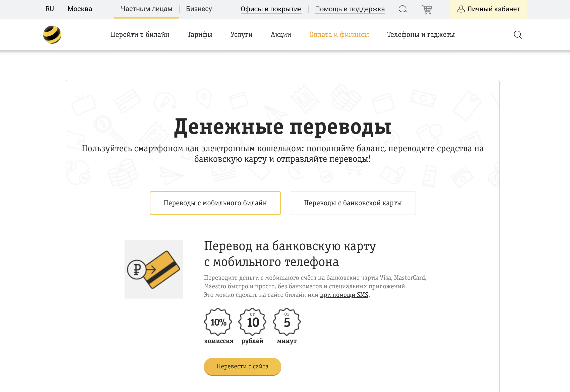Viewport: 570px width, 392px height.
Task: Click the ruble-to-card transfer illustration
Action: click(154, 269)
